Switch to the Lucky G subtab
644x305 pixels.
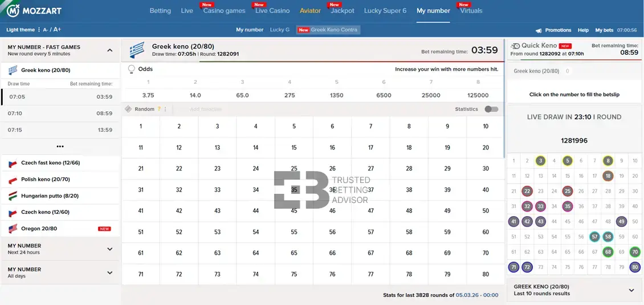[279, 30]
